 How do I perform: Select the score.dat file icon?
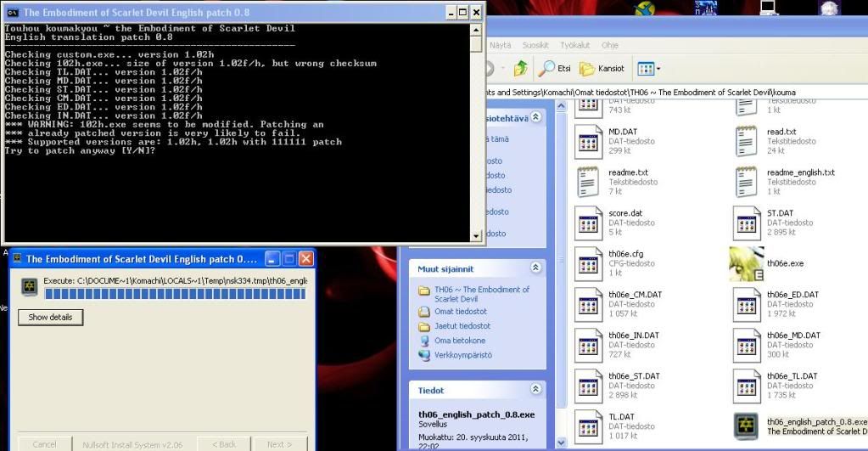(588, 223)
